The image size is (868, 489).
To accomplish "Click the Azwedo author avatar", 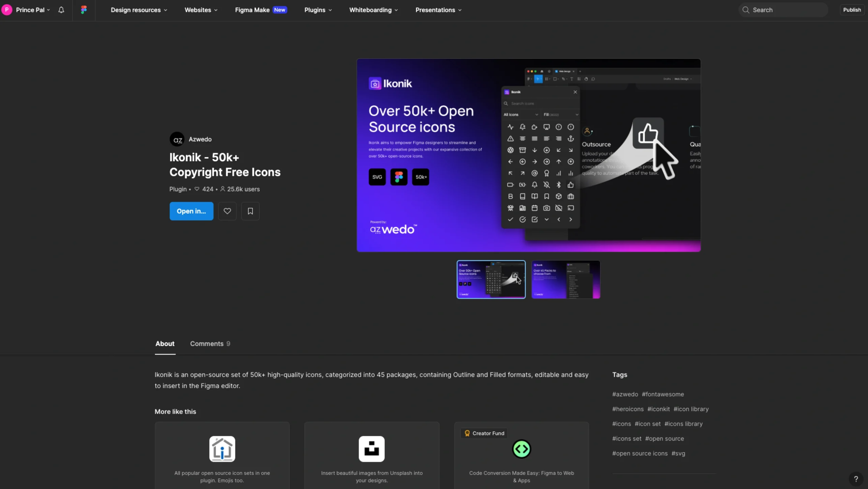I will pos(177,139).
